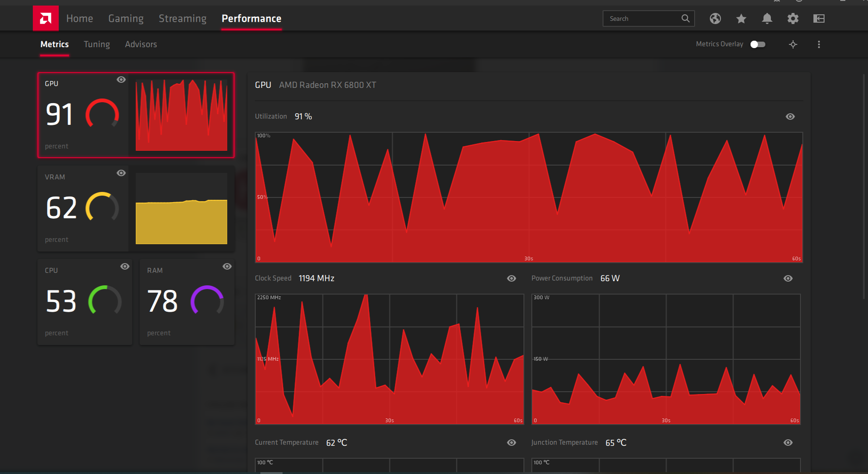868x474 pixels.
Task: Toggle VRAM card visibility eye
Action: tap(121, 173)
